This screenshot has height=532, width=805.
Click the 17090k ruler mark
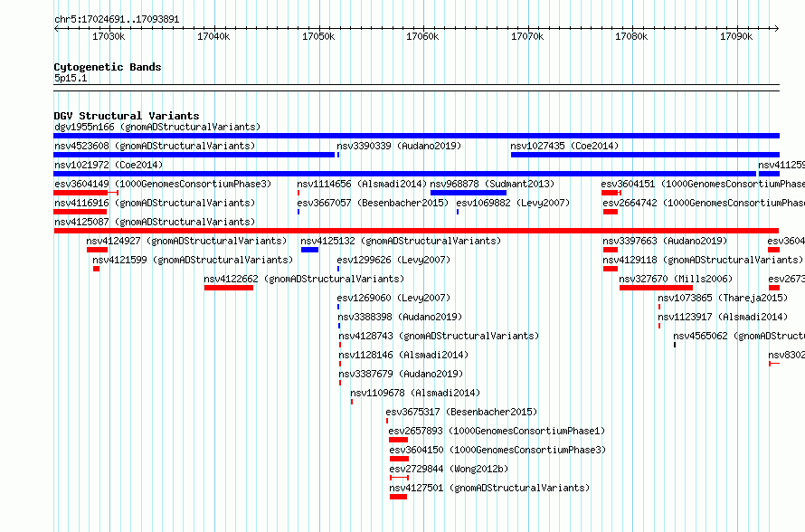736,36
